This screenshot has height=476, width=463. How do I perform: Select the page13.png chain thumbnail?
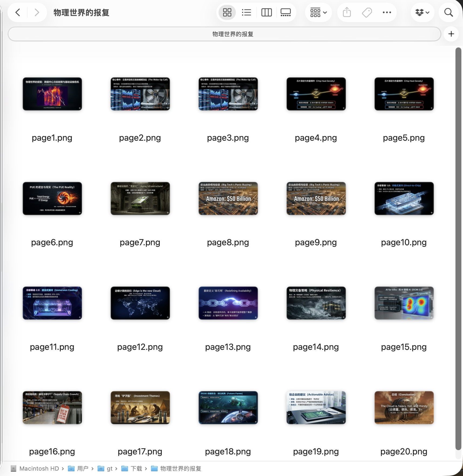click(x=228, y=303)
